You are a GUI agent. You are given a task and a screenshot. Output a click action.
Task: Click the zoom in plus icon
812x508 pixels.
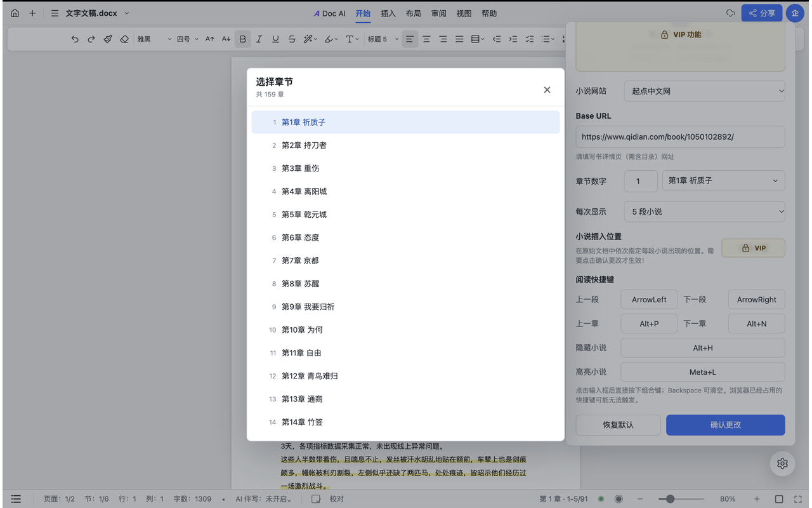coord(757,499)
